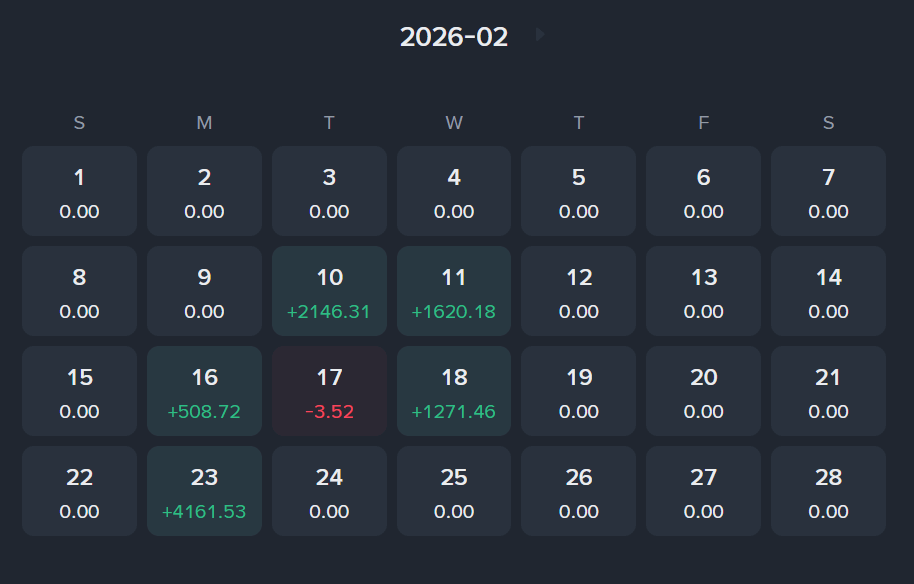Select day 9 in the calendar
Image resolution: width=914 pixels, height=584 pixels.
[204, 291]
